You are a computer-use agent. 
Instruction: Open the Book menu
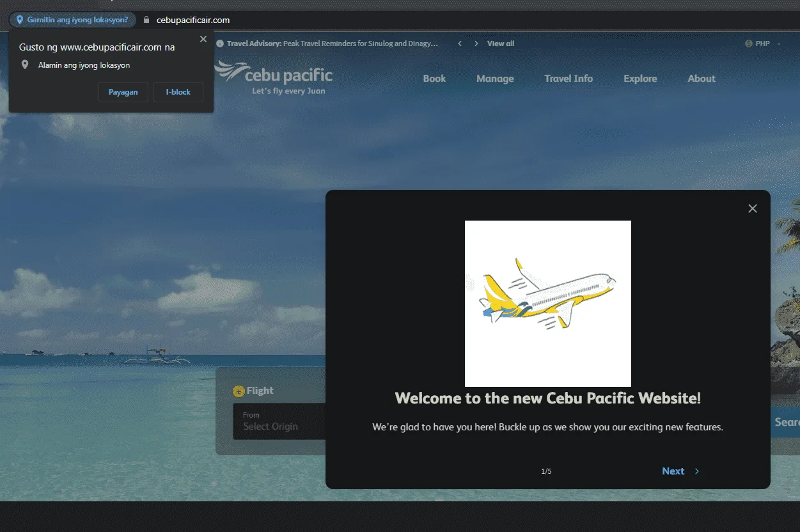coord(434,79)
